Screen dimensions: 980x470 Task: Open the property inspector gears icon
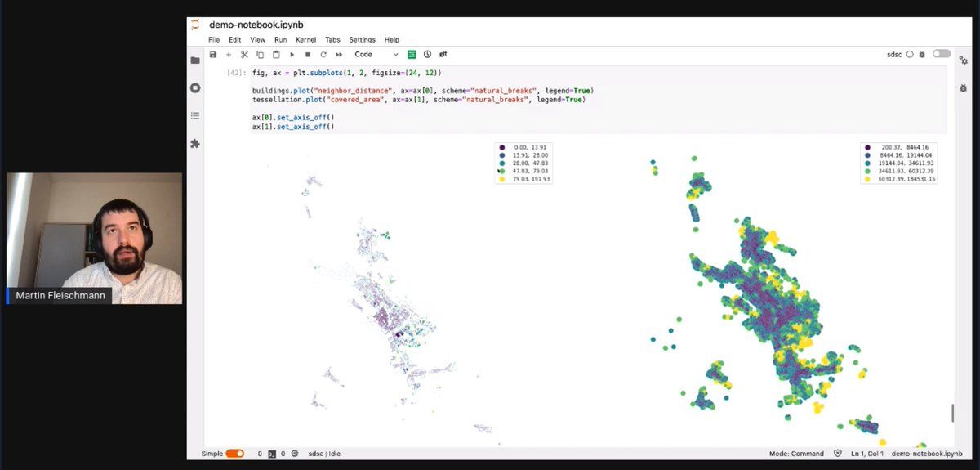click(963, 60)
